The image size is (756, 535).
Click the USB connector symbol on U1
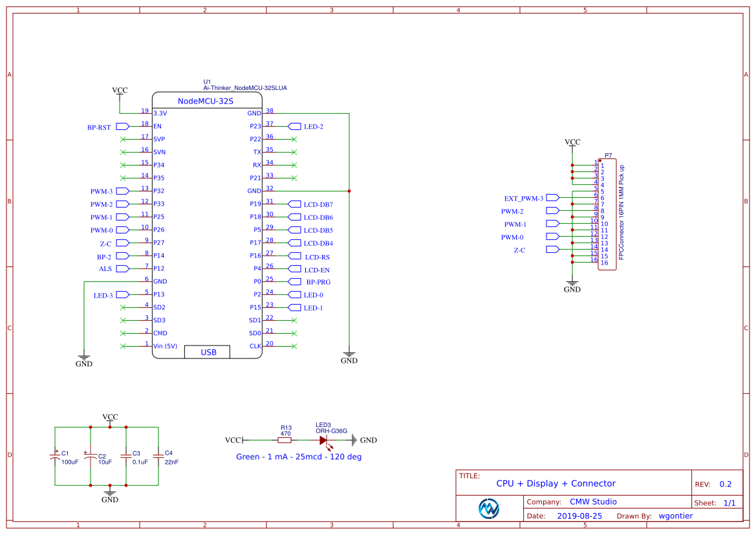pyautogui.click(x=207, y=351)
